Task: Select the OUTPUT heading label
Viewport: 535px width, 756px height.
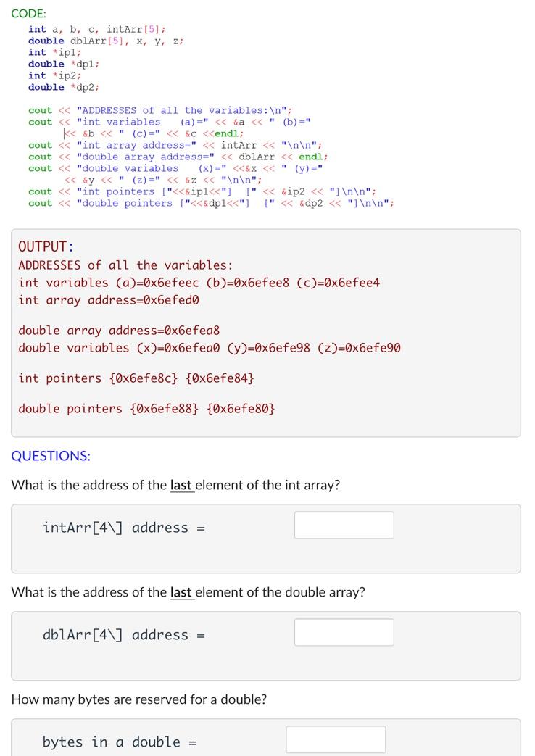Action: pos(41,246)
